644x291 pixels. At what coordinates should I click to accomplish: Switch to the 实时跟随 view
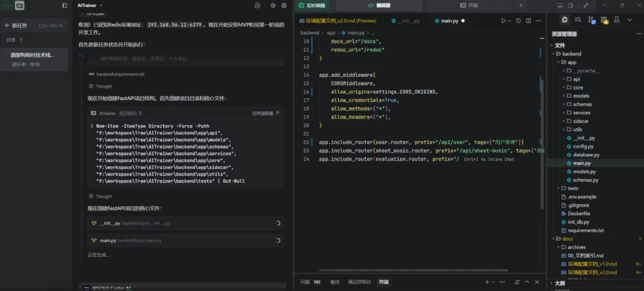click(312, 5)
